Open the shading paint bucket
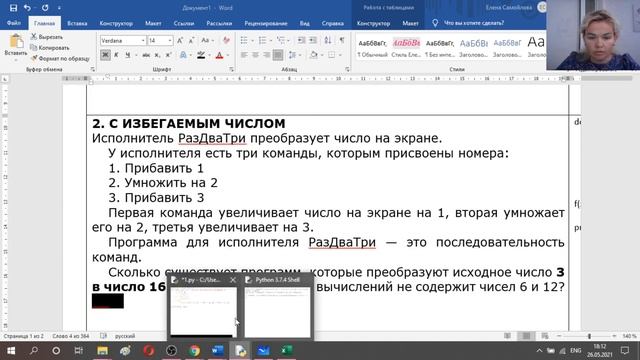Viewport: 640px width, 360px height. (313, 55)
